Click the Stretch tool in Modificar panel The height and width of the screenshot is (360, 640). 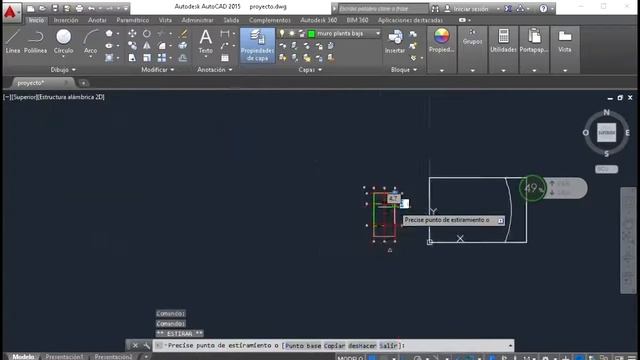(x=132, y=58)
